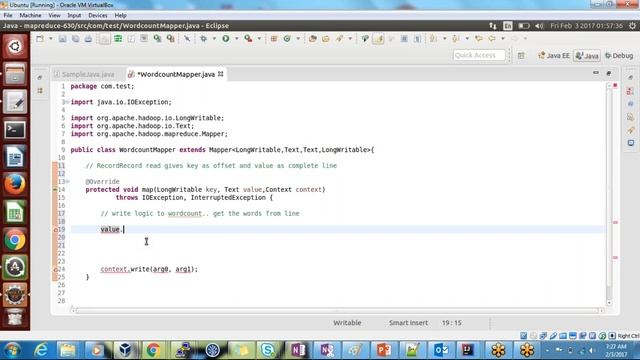The height and width of the screenshot is (360, 640).
Task: Open the VirtualBox Machine menu
Action: coord(30,16)
